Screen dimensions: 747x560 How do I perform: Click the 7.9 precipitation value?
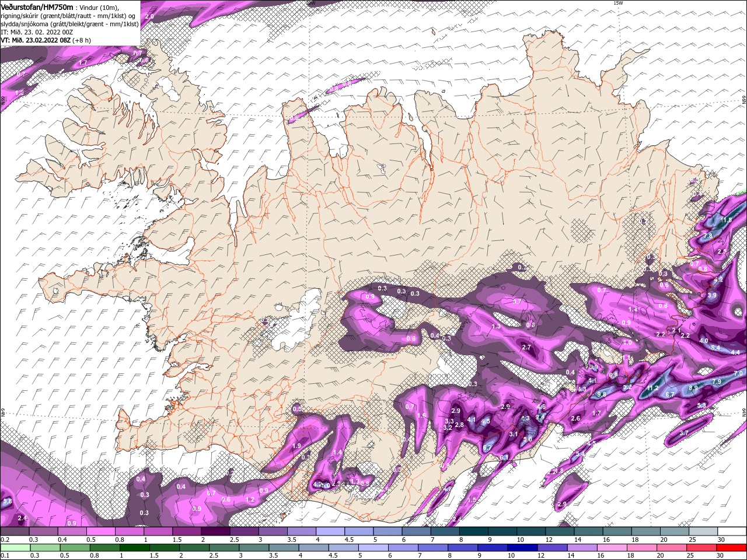coord(717,381)
